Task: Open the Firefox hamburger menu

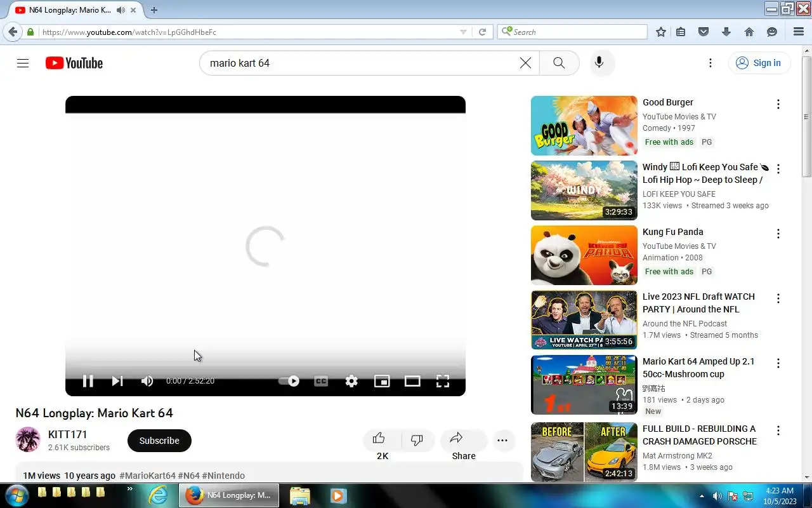Action: click(799, 32)
